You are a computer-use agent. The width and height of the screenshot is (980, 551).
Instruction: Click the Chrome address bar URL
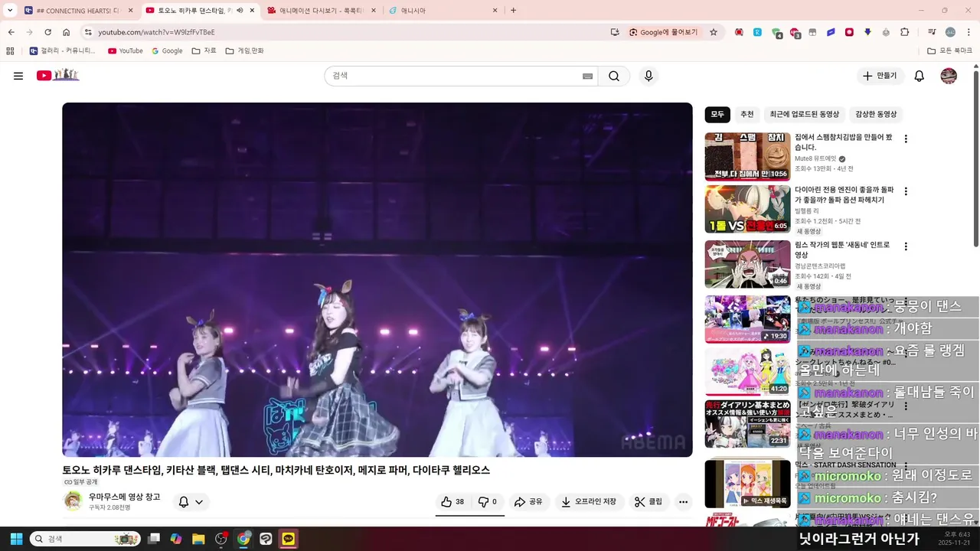point(156,32)
